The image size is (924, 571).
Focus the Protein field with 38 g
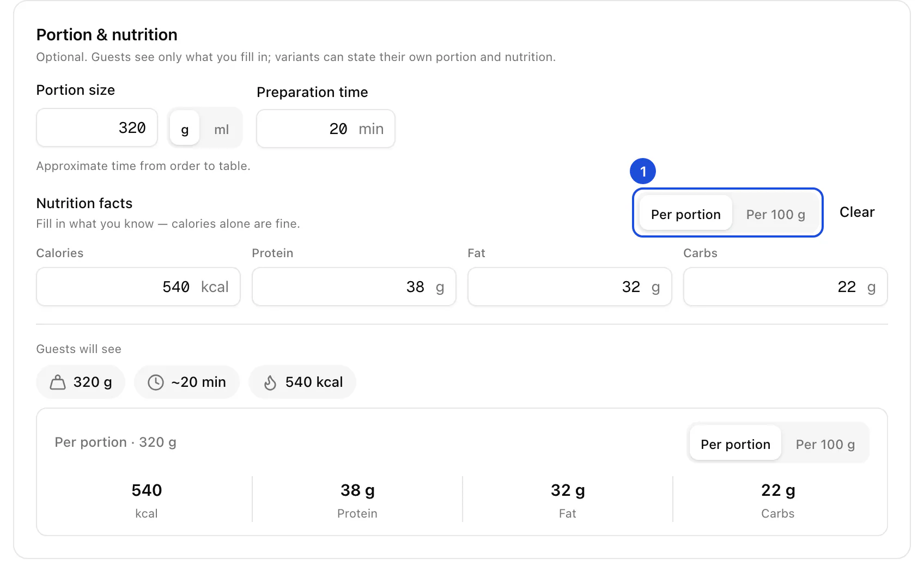(x=354, y=287)
